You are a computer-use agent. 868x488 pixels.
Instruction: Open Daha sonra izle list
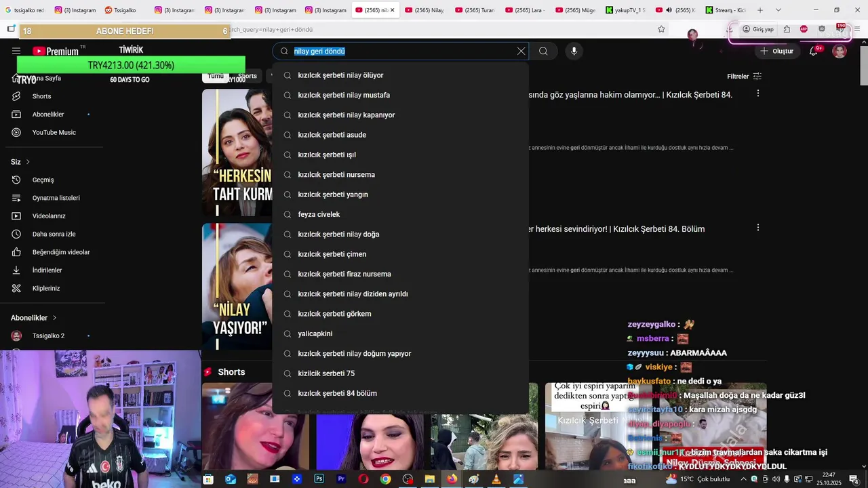pos(54,234)
